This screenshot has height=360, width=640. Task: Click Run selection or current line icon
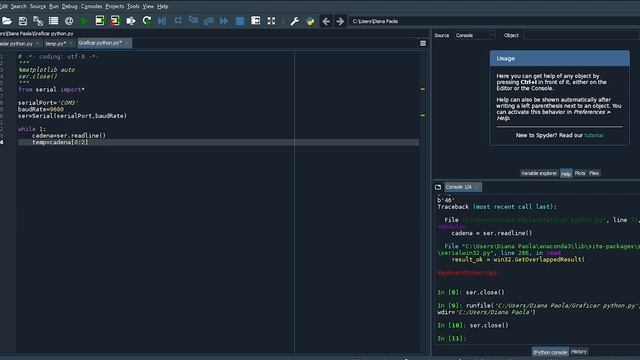[131, 21]
